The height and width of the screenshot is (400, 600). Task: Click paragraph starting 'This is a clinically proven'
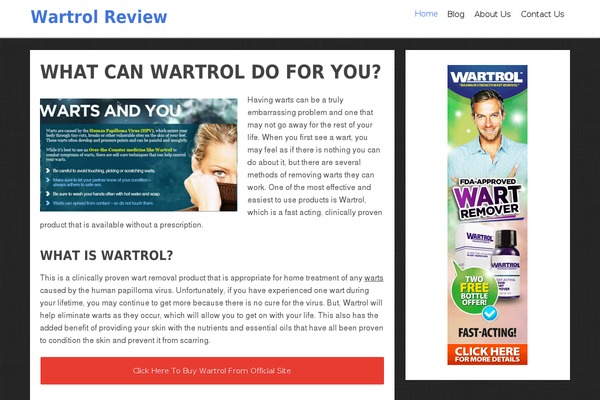point(212,309)
